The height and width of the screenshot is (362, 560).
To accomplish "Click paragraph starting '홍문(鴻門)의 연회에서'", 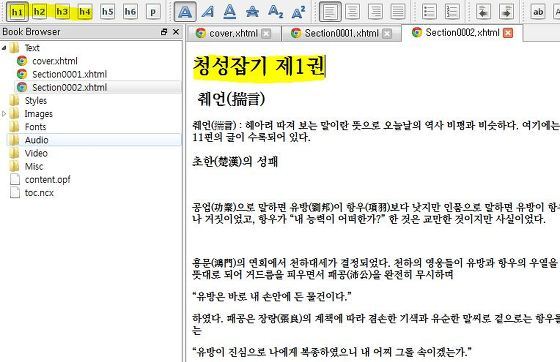I will coord(376,268).
